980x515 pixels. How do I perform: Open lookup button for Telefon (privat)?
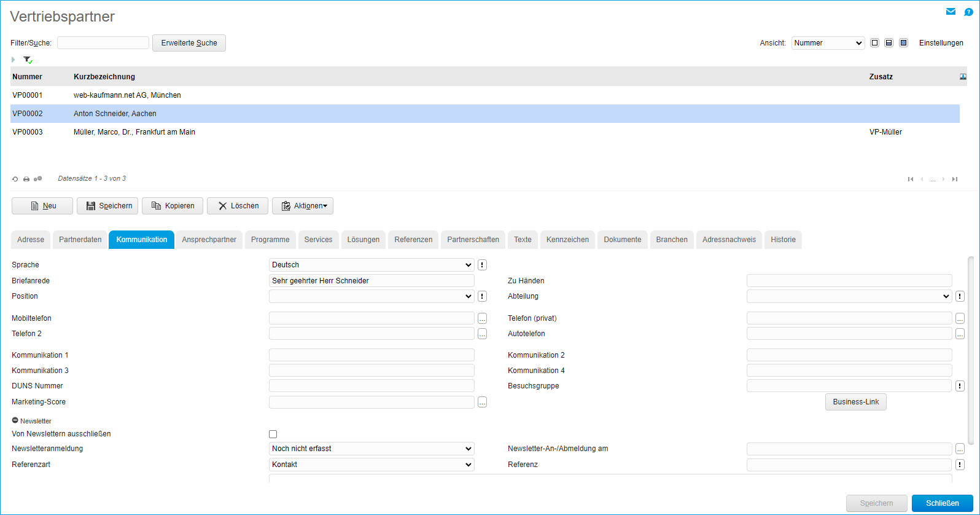(x=960, y=318)
